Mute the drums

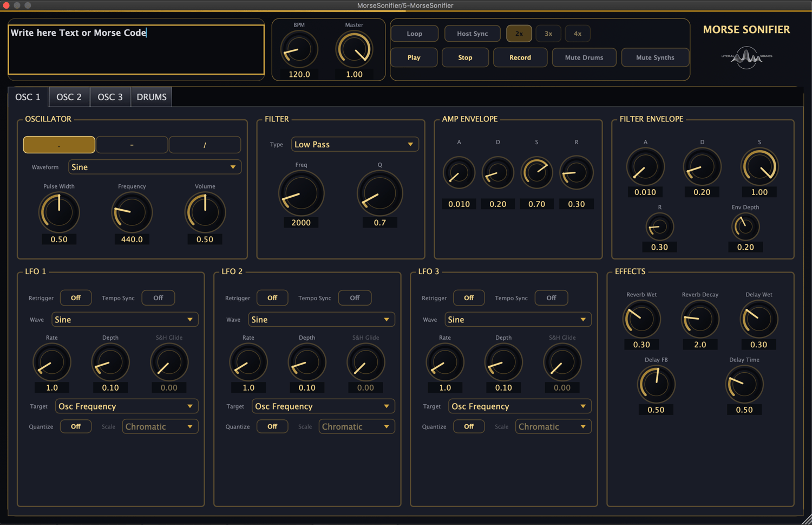[x=584, y=57]
